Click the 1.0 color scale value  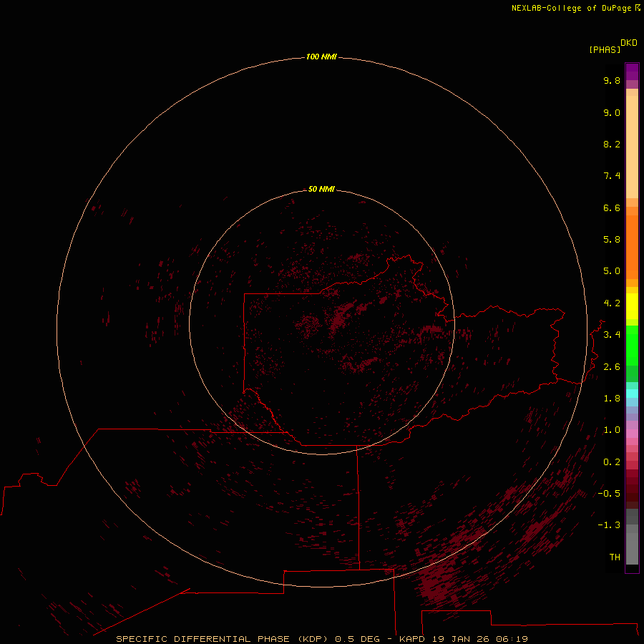click(612, 430)
